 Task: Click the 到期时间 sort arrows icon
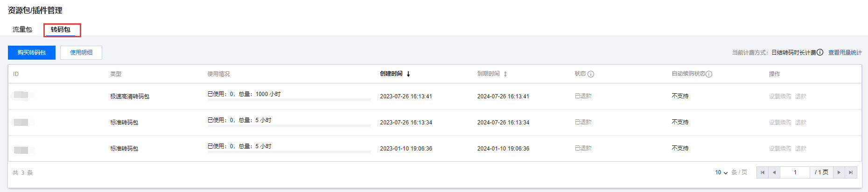click(505, 74)
